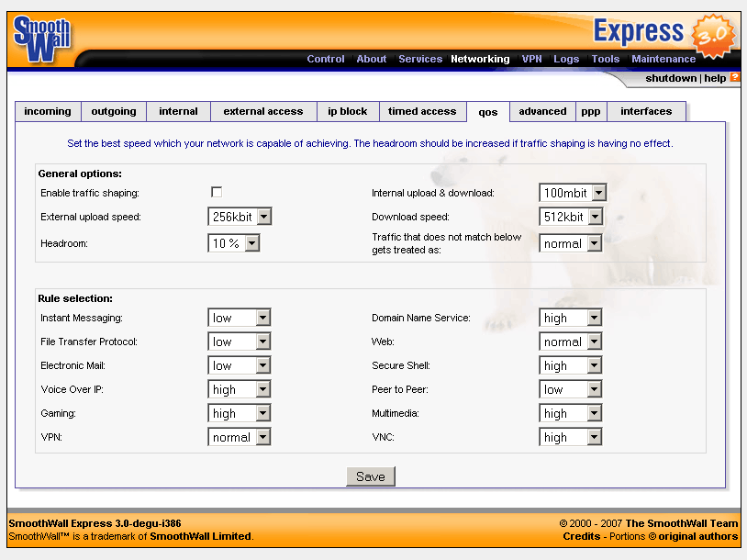Open the Headroom percentage dropdown
The height and width of the screenshot is (560, 747).
pos(233,243)
